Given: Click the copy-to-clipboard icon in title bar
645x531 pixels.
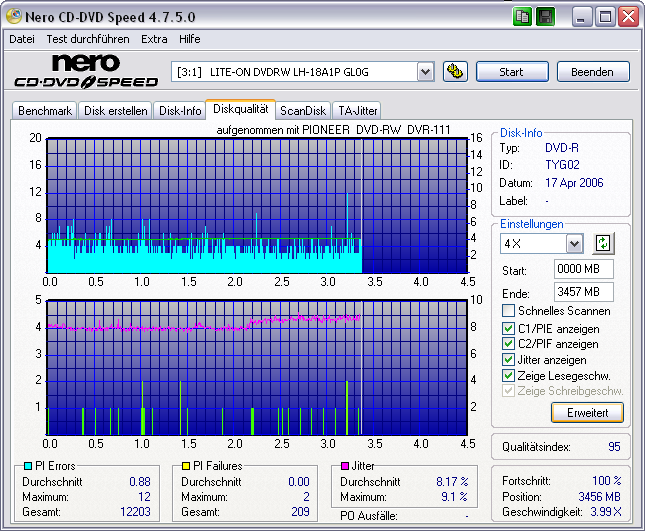Looking at the screenshot, I should (x=523, y=17).
